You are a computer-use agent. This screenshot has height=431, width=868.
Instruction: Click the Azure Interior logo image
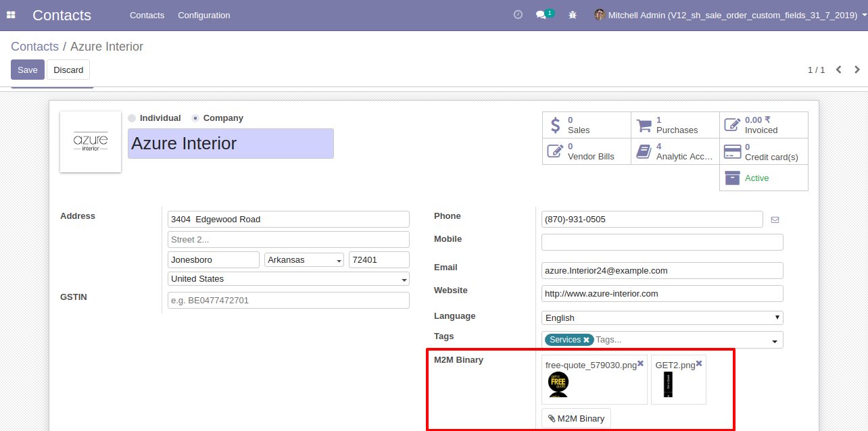(91, 142)
